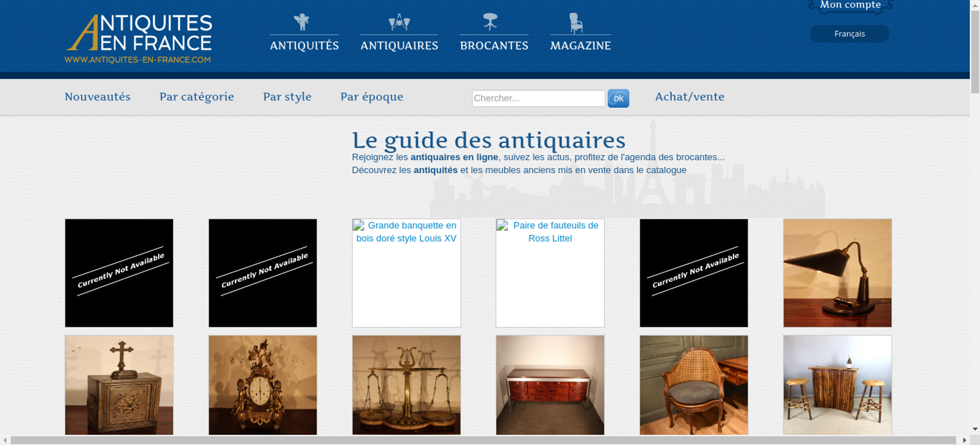Click the horizontal scrollbar at bottom
This screenshot has width=980, height=445.
[483, 440]
